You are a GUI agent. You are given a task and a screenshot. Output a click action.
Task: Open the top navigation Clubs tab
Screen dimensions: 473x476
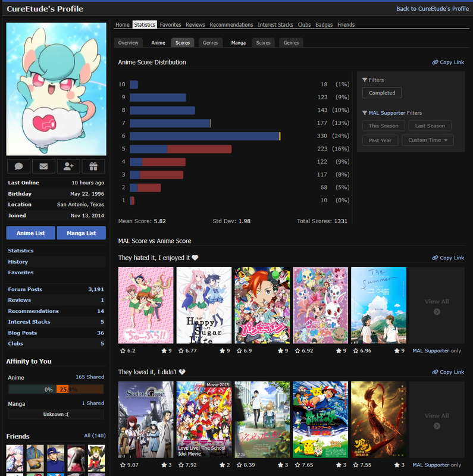coord(304,24)
